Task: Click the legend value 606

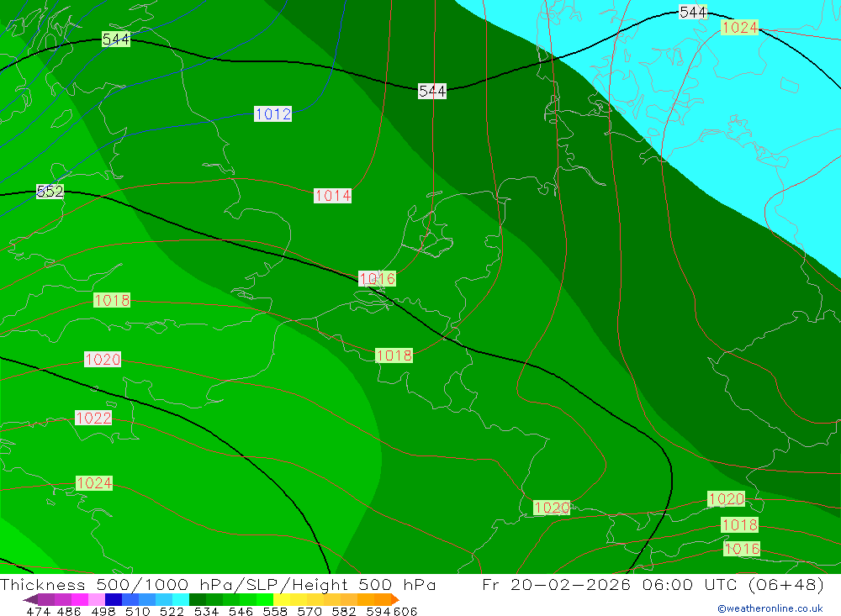Action: (x=405, y=612)
